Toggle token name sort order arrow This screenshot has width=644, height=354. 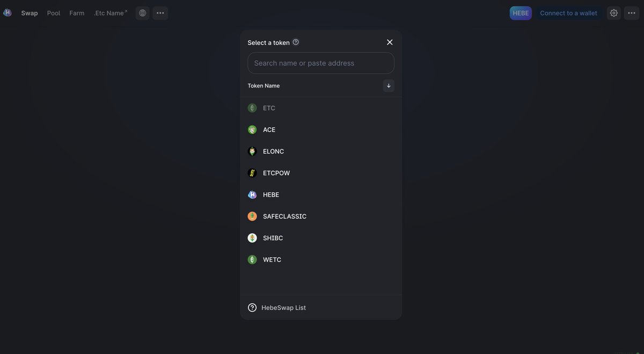click(x=389, y=85)
